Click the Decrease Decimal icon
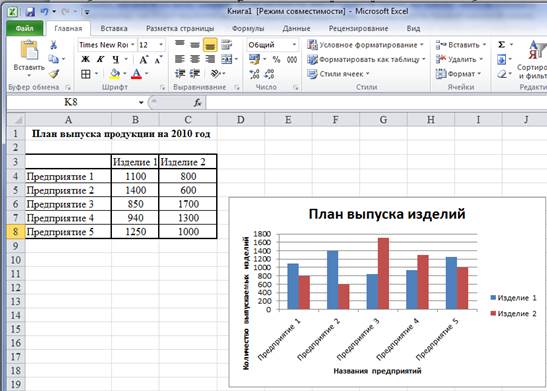Viewport: 547px width, 391px height. pyautogui.click(x=269, y=74)
